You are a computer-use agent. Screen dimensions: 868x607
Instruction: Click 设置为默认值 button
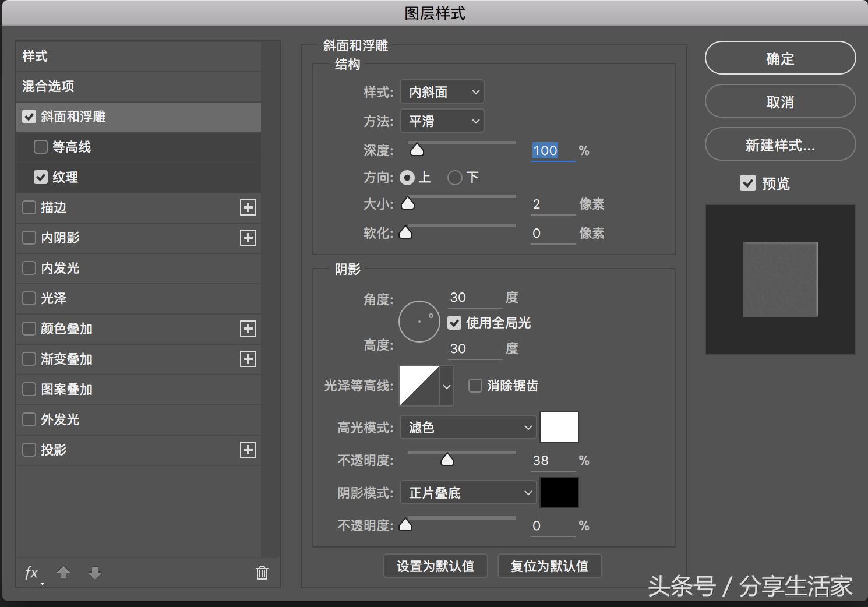tap(435, 566)
